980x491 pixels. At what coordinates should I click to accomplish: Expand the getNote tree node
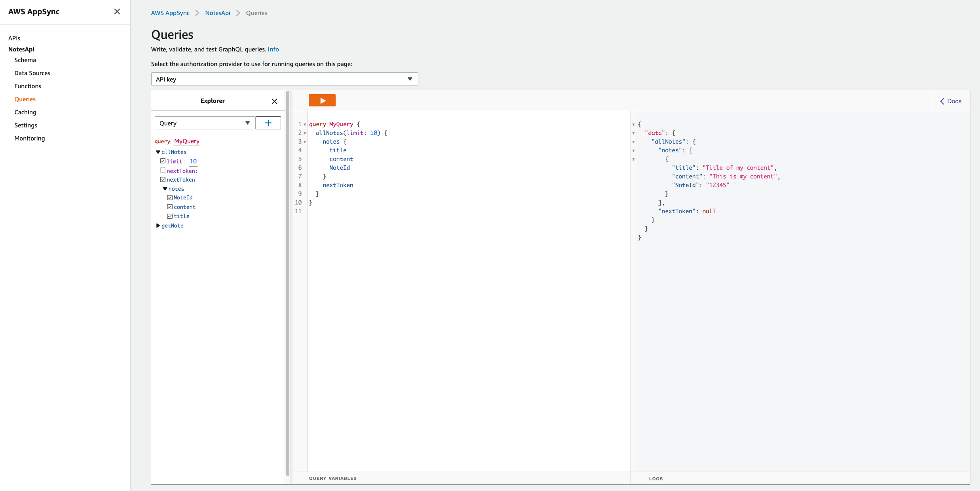[158, 226]
